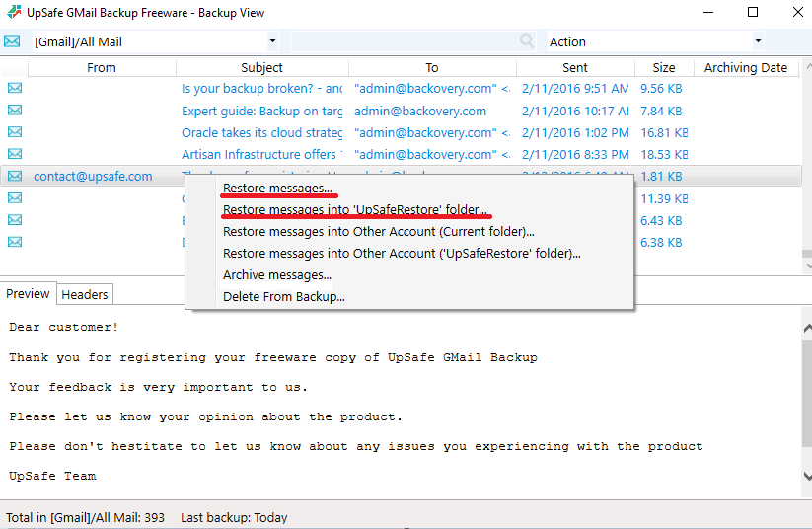Choose Restore into Other Account (Current folder)
This screenshot has width=812, height=529.
click(x=379, y=232)
